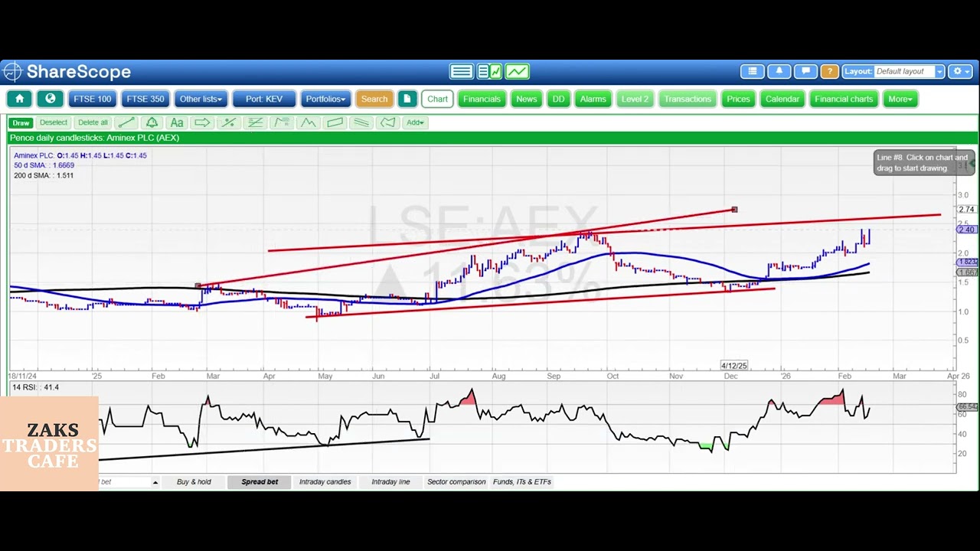This screenshot has height=551, width=980.
Task: Load the FTSE 100 list
Action: (93, 99)
